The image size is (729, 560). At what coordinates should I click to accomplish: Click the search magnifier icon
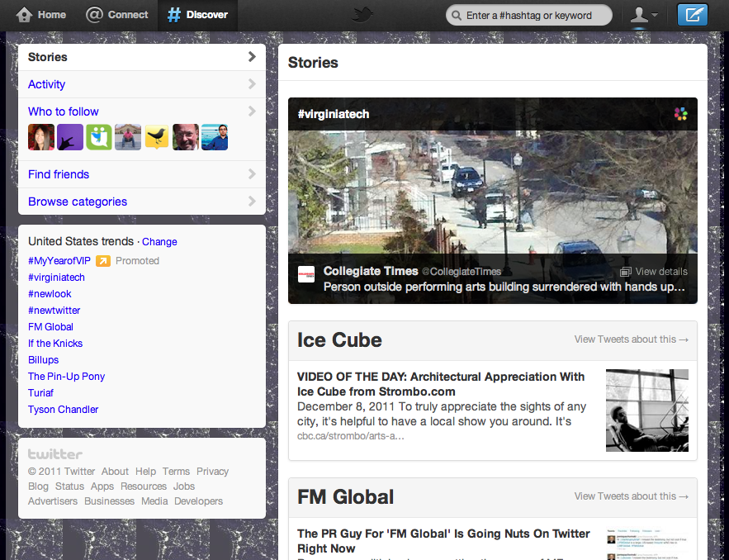point(456,16)
